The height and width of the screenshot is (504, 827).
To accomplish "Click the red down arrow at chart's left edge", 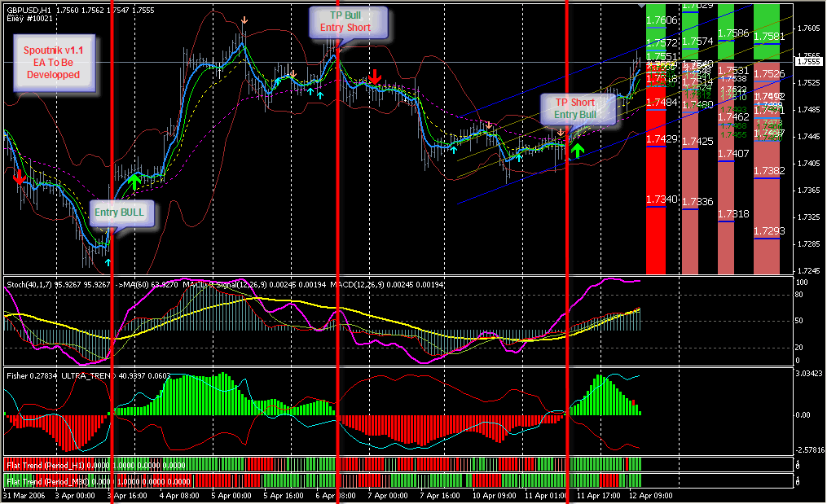I will point(20,177).
